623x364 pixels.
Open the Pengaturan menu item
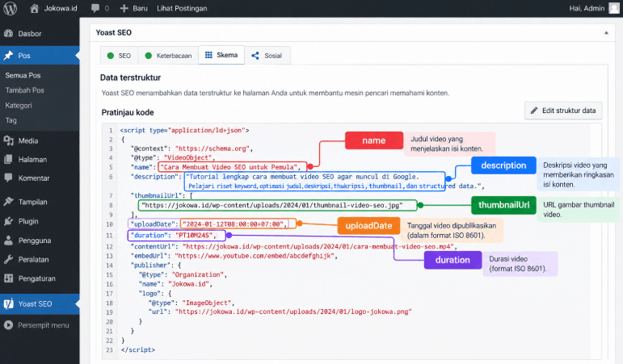pos(40,278)
